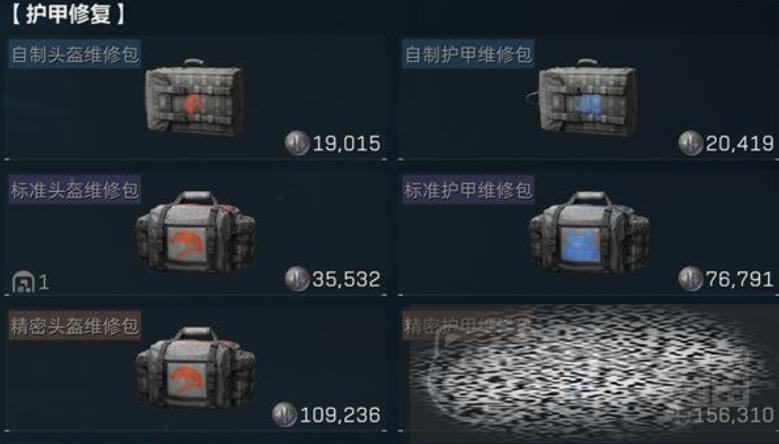Select the 精密头盔维修包 bag icon
This screenshot has width=779, height=444.
(196, 368)
